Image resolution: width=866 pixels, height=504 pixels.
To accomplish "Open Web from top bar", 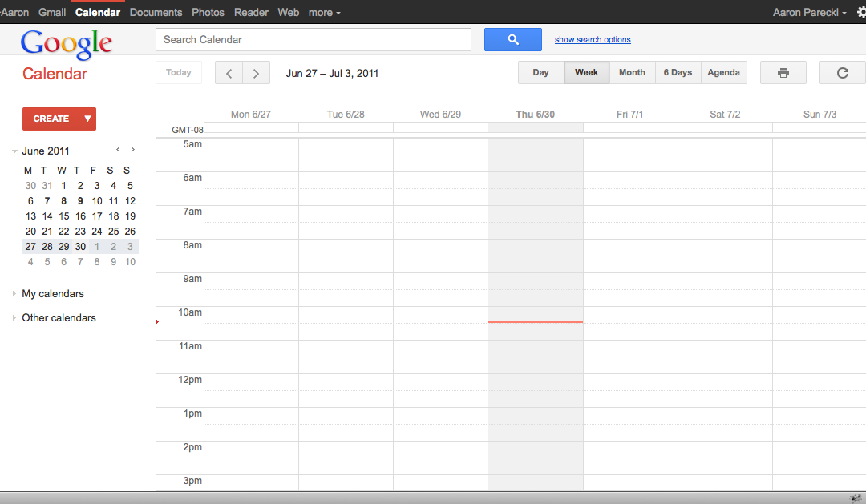I will pyautogui.click(x=289, y=12).
